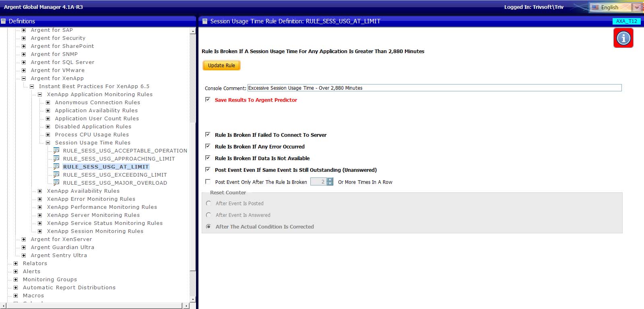644x309 pixels.
Task: Expand the Argent for SQL Server node
Action: (24, 62)
